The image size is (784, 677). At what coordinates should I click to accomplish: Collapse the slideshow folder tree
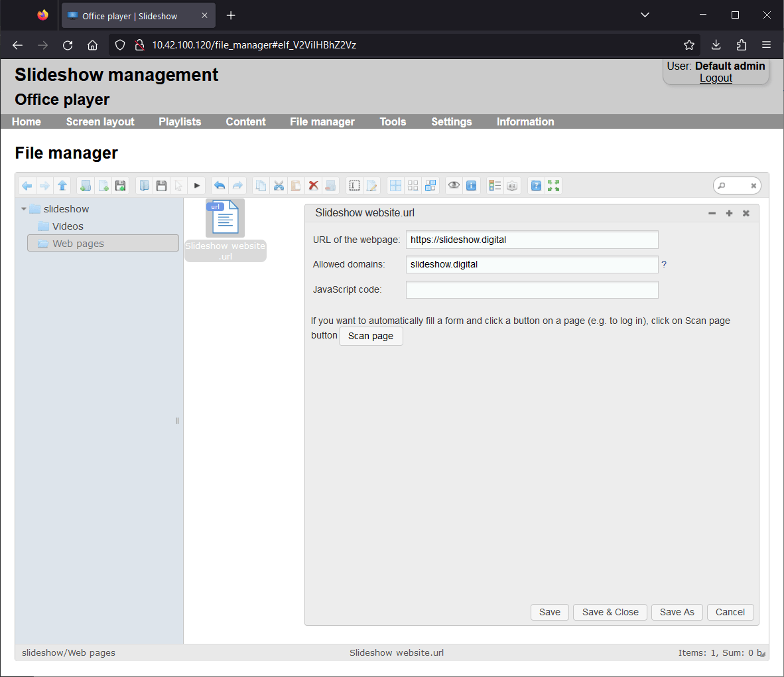24,208
